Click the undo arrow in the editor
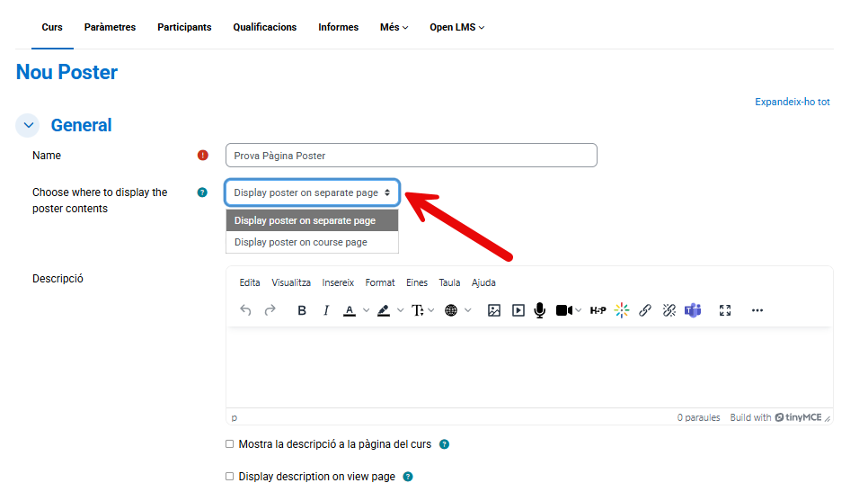868x492 pixels. pyautogui.click(x=246, y=310)
